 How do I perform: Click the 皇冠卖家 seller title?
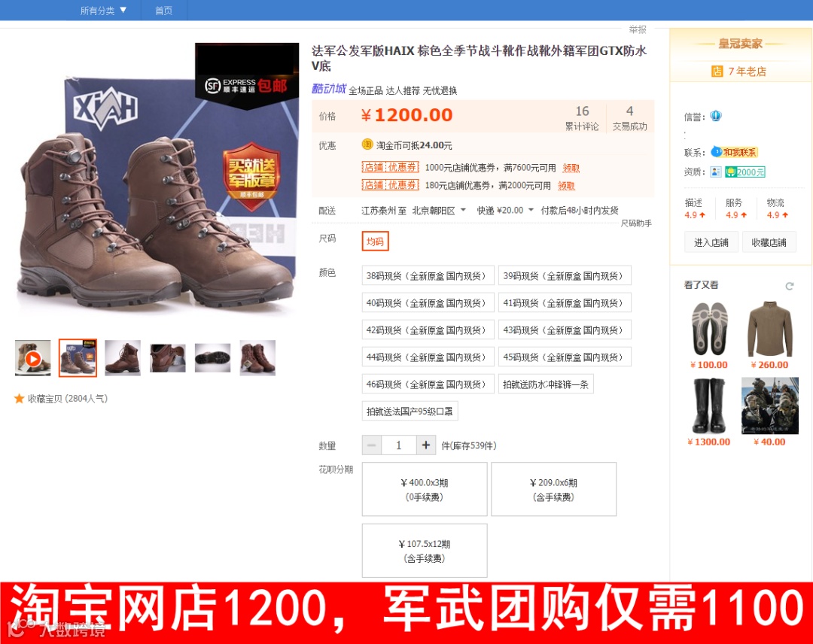tap(741, 44)
